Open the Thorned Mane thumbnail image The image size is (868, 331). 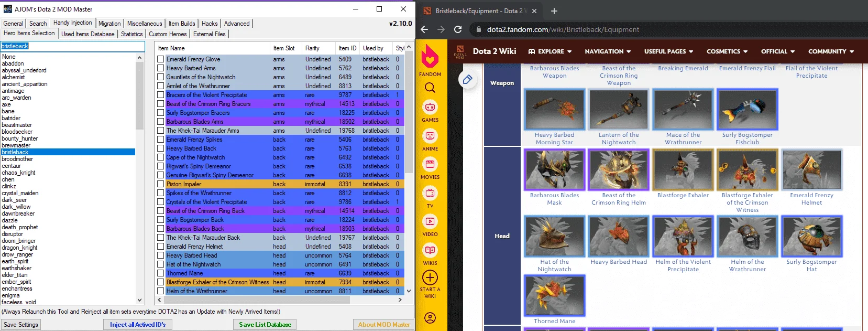pyautogui.click(x=555, y=295)
